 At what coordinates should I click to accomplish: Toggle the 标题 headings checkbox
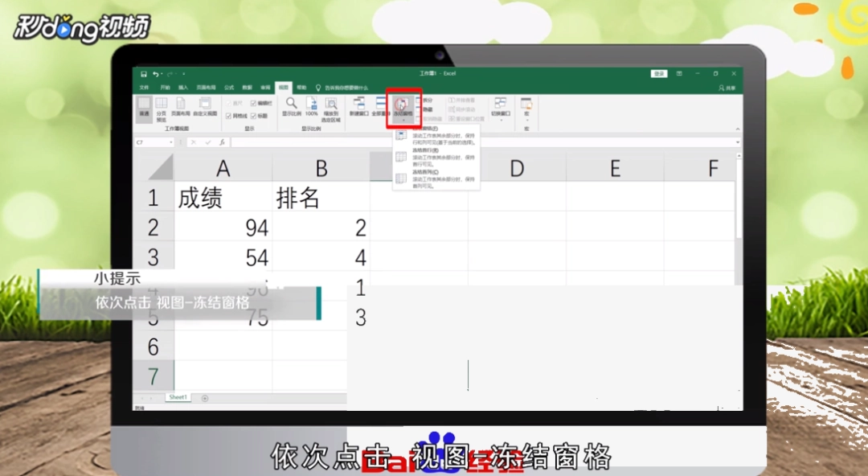coord(259,116)
